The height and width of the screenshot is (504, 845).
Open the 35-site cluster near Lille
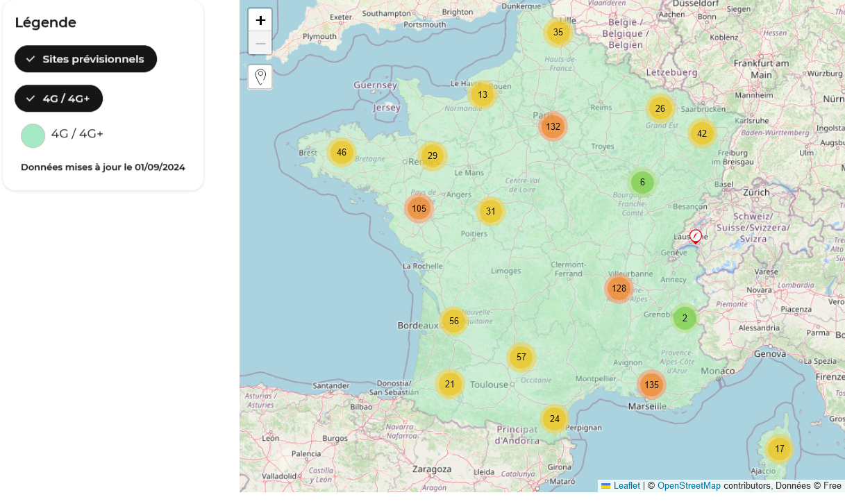pos(558,32)
